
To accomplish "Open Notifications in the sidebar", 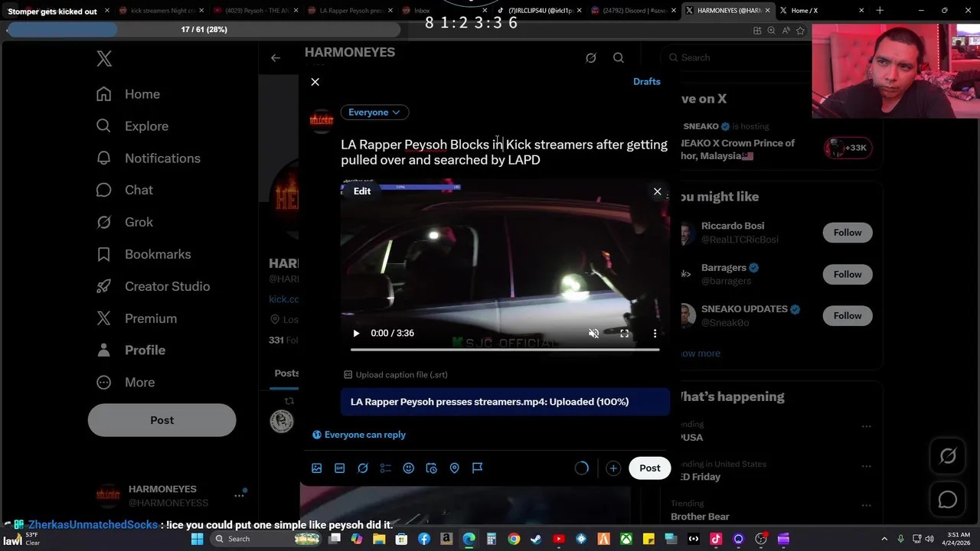I will pos(148,158).
